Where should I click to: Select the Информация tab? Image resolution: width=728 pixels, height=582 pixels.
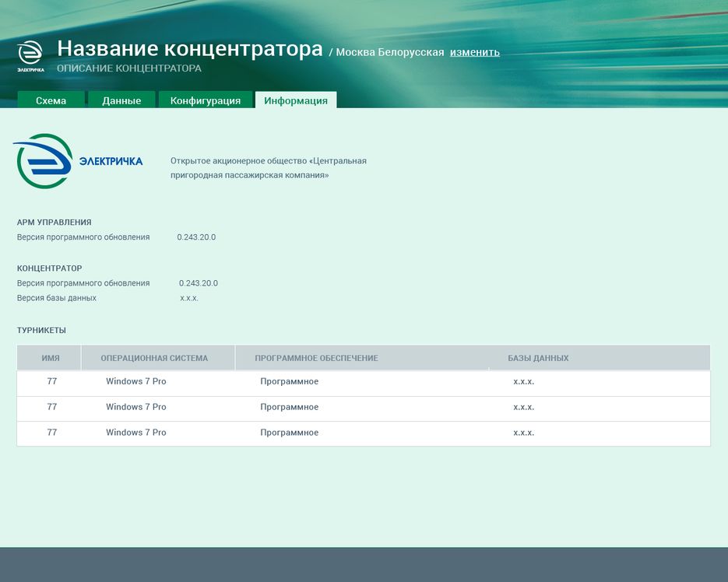coord(296,100)
